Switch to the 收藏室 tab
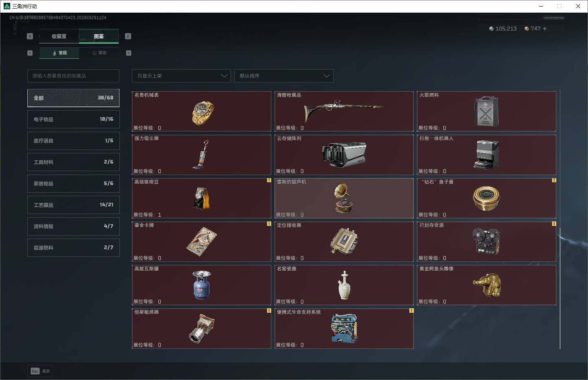This screenshot has height=380, width=588. pyautogui.click(x=59, y=36)
